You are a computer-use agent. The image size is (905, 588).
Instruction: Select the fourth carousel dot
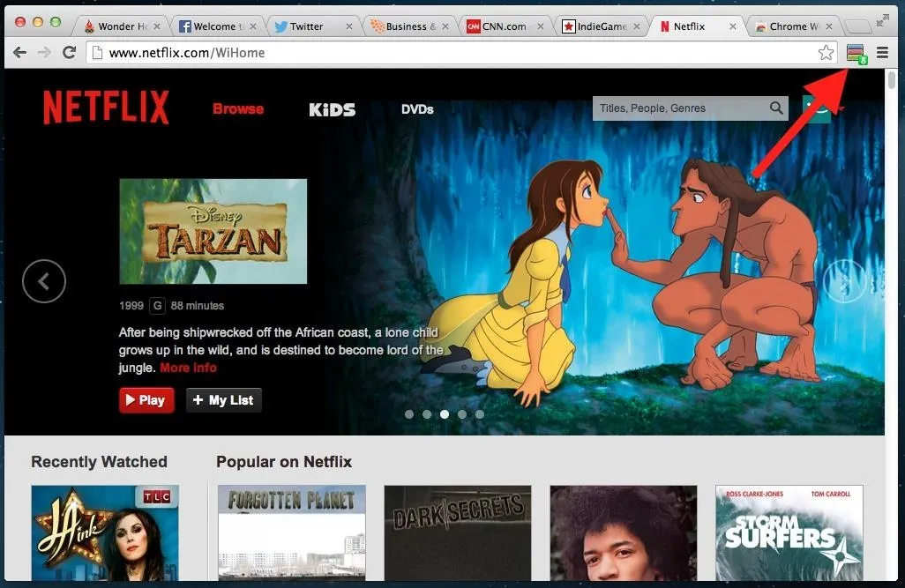pyautogui.click(x=462, y=414)
